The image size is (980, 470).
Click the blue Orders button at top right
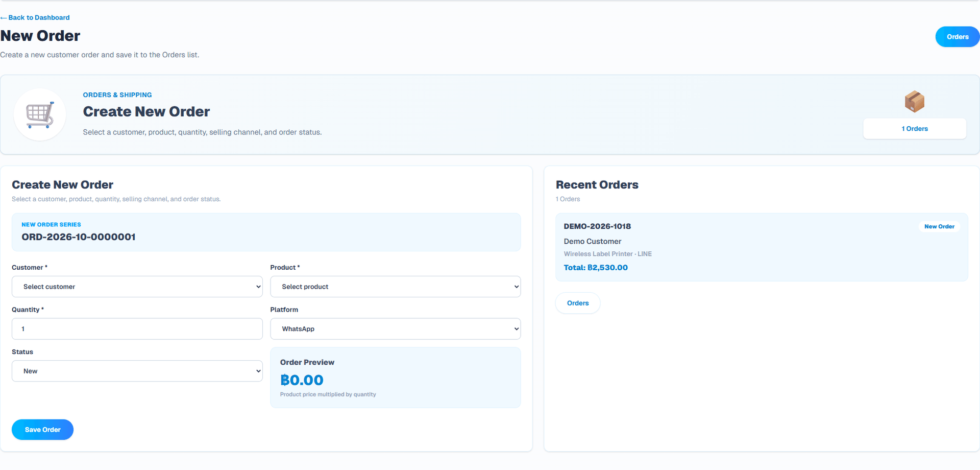958,37
